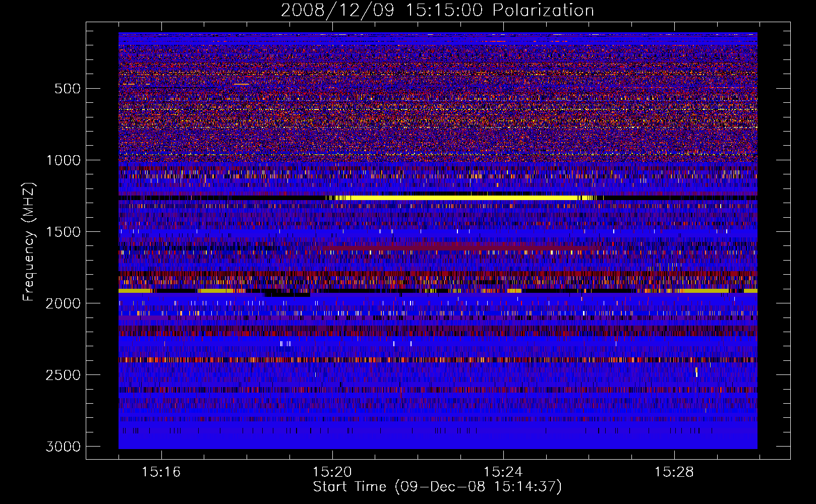The width and height of the screenshot is (816, 504).
Task: Click the 15:24 time tick label
Action: coord(503,472)
